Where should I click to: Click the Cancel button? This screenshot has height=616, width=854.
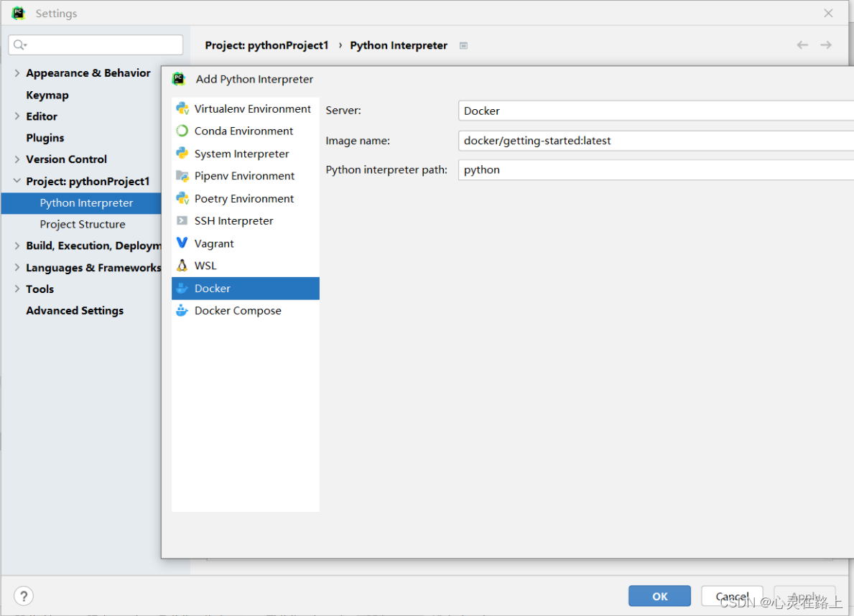click(732, 596)
